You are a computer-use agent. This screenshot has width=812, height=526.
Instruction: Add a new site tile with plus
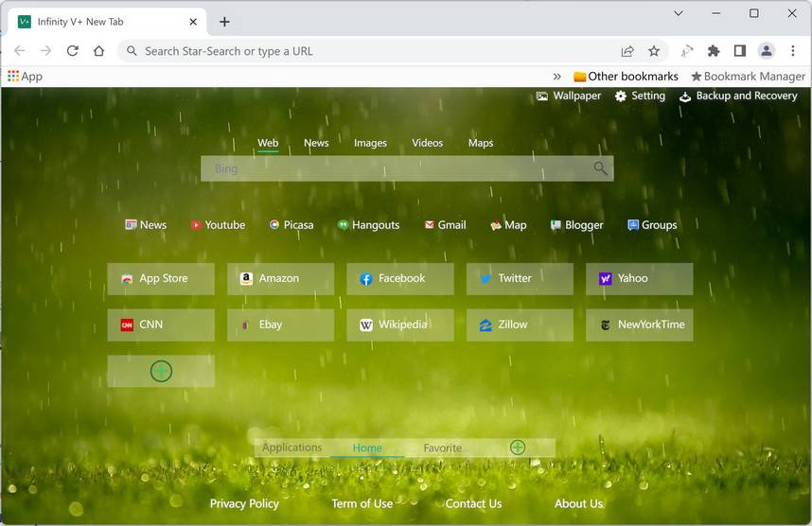click(161, 371)
